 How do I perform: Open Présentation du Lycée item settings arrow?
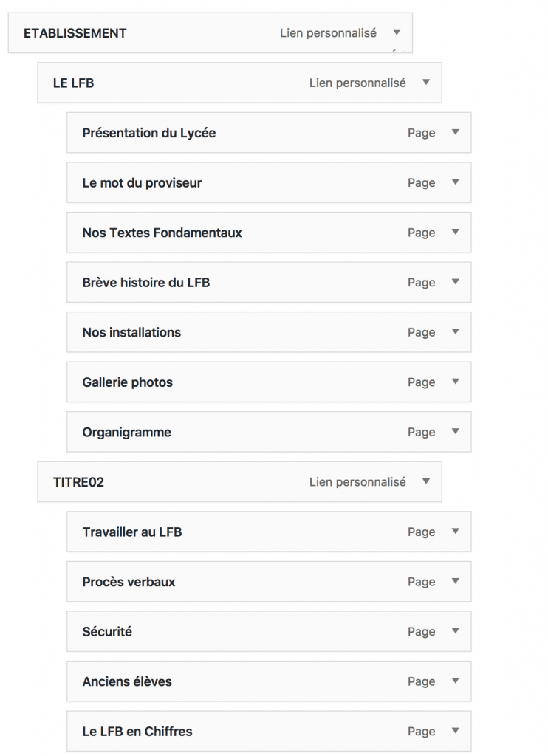(456, 133)
